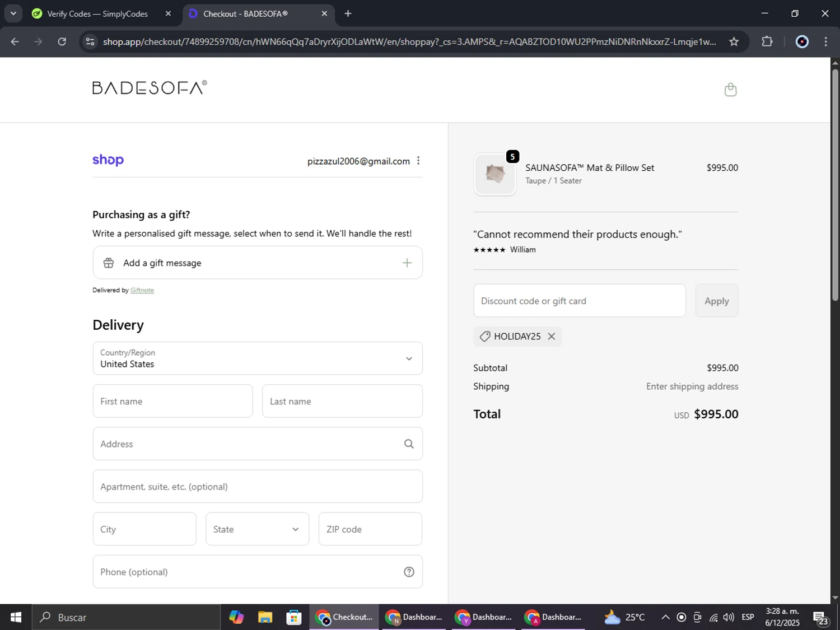840x630 pixels.
Task: Close the Verify Codes — SimplyCodes tab
Action: coord(168,13)
